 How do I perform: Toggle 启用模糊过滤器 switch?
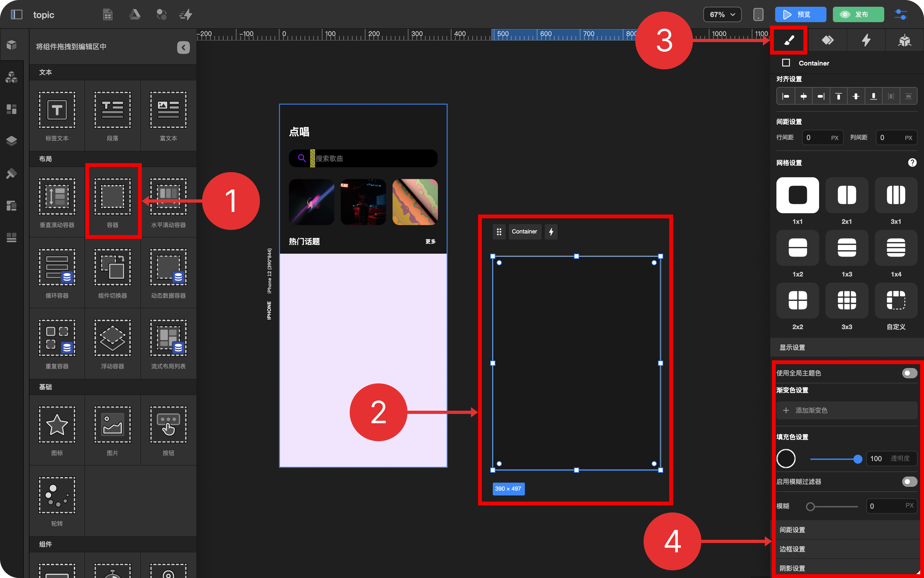click(x=909, y=482)
